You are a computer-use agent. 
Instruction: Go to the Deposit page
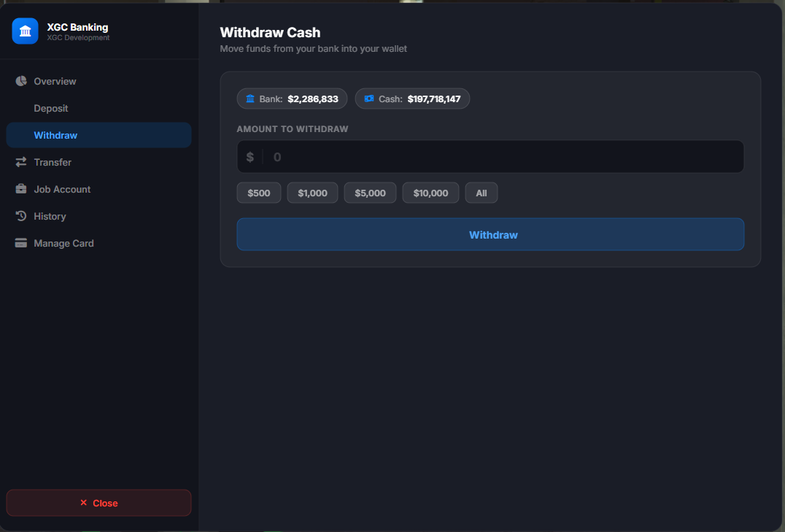(x=98, y=108)
